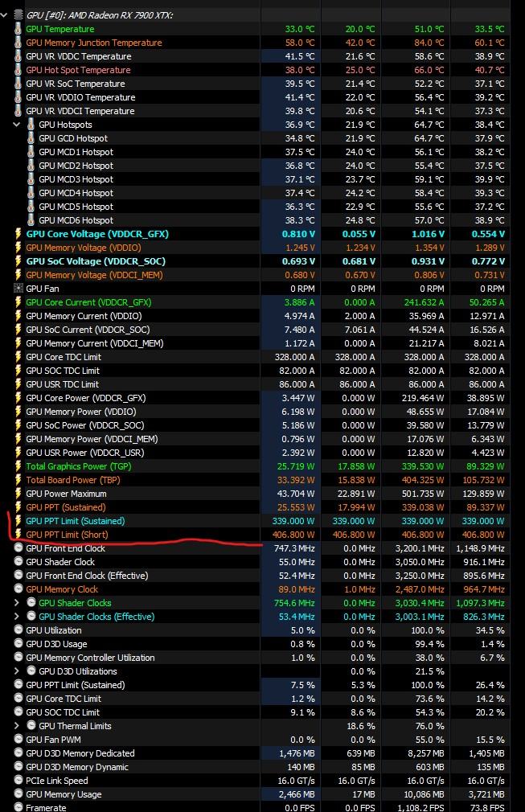Click thermometer icon beside GPU Hot Spot Temperature
This screenshot has height=812, width=525.
tap(18, 70)
